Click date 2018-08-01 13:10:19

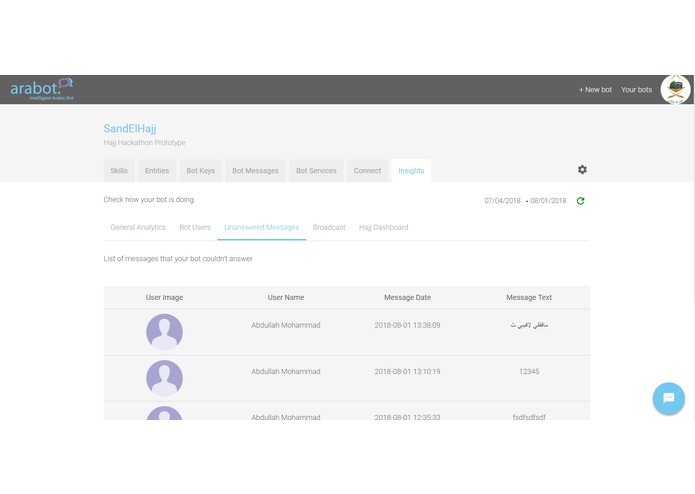click(x=407, y=371)
